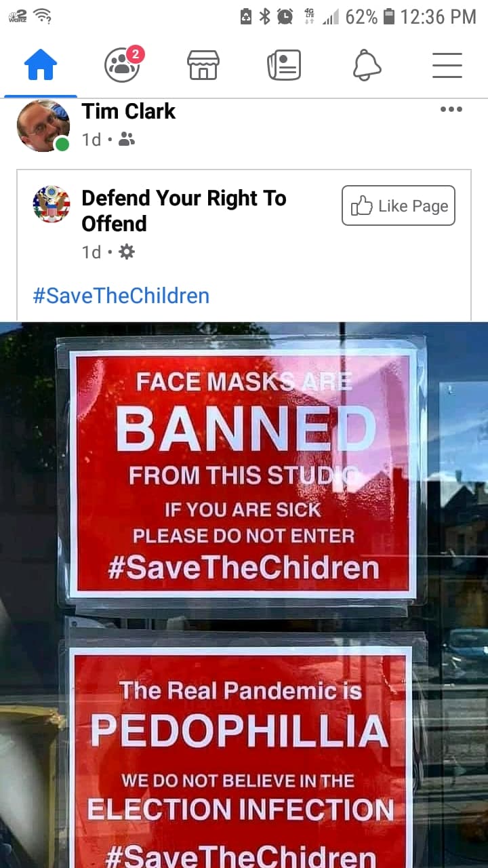Open post options three-dots menu
Screen dimensions: 488x868
click(451, 109)
